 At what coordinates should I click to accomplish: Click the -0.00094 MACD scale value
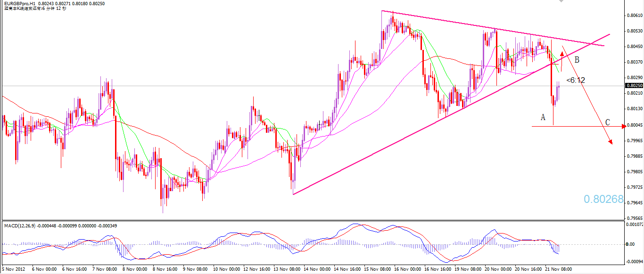coord(634,261)
